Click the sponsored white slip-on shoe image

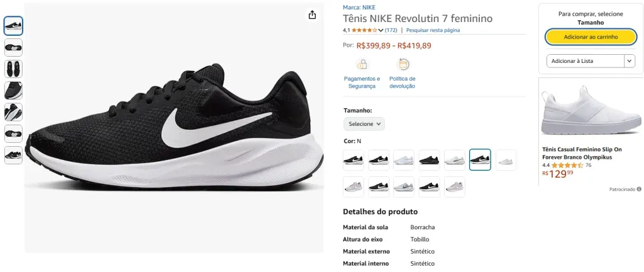(587, 111)
